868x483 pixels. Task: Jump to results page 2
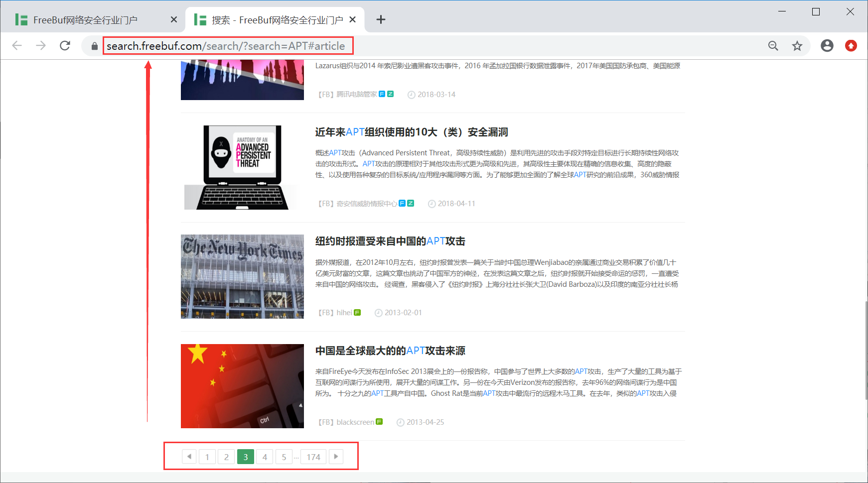[x=226, y=457]
